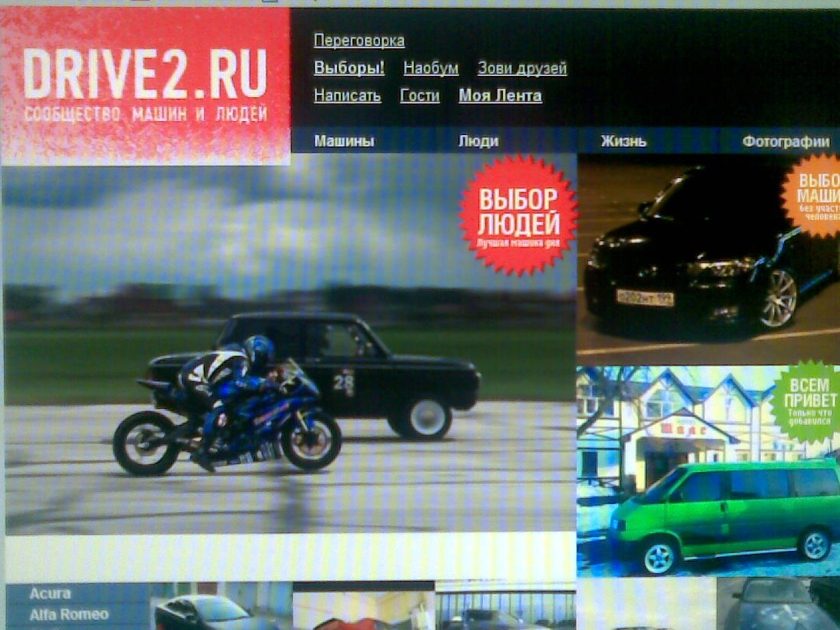Click the red Выбор людей badge
The height and width of the screenshot is (630, 840).
[x=518, y=216]
